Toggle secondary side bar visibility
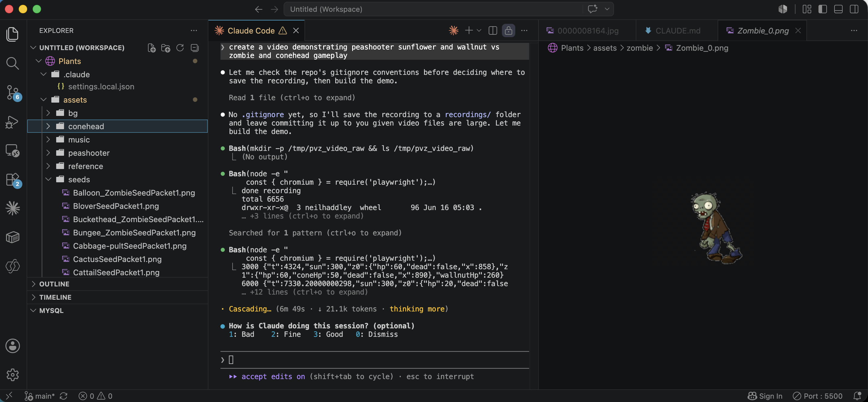 pos(854,9)
